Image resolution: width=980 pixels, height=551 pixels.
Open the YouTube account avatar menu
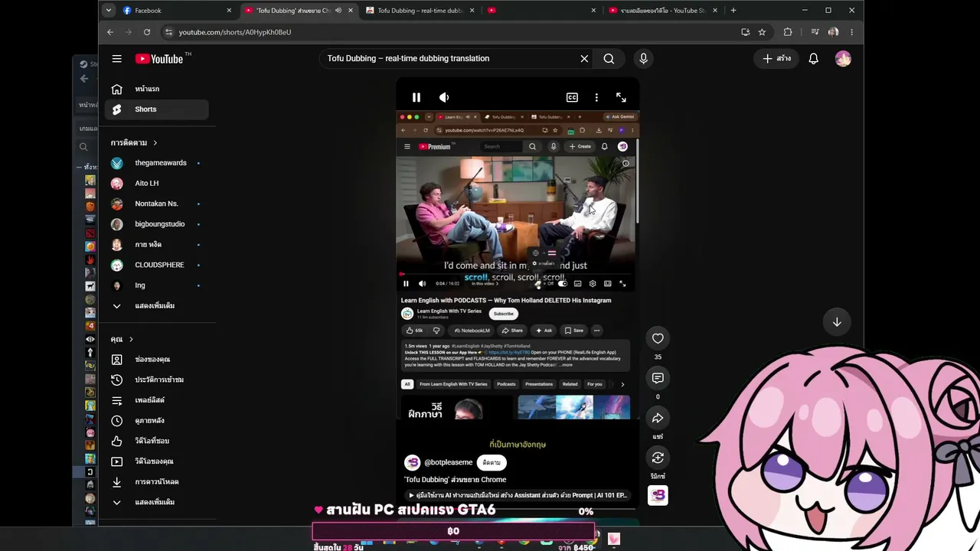(843, 58)
